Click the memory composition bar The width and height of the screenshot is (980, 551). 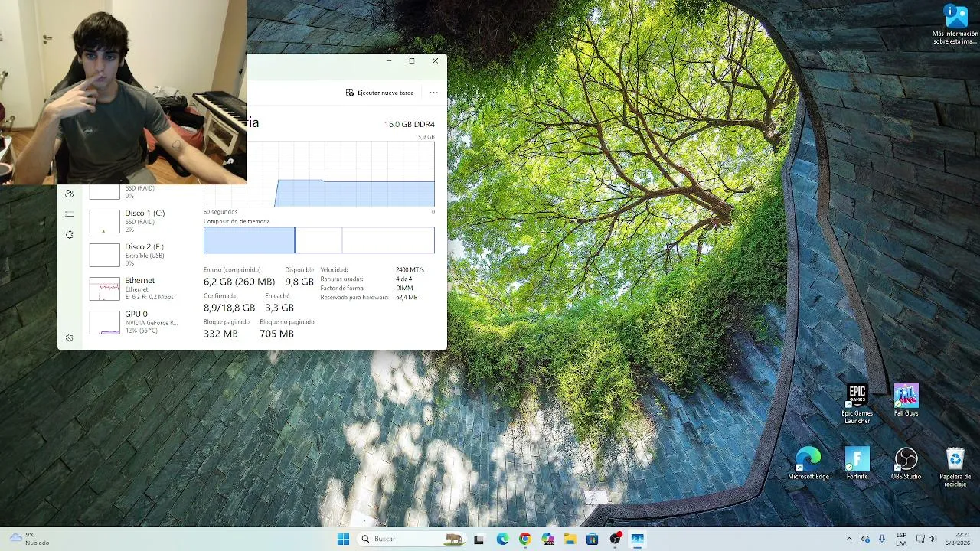tap(319, 240)
